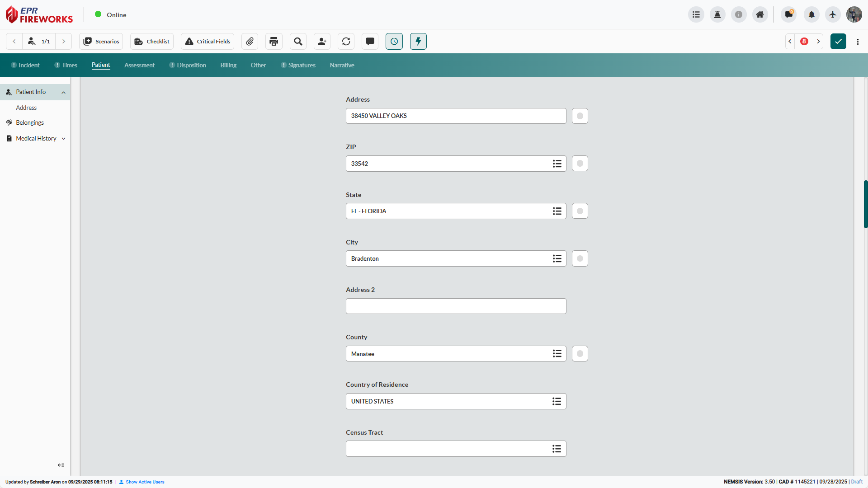
Task: Open the Scenarios panel
Action: pyautogui.click(x=101, y=41)
